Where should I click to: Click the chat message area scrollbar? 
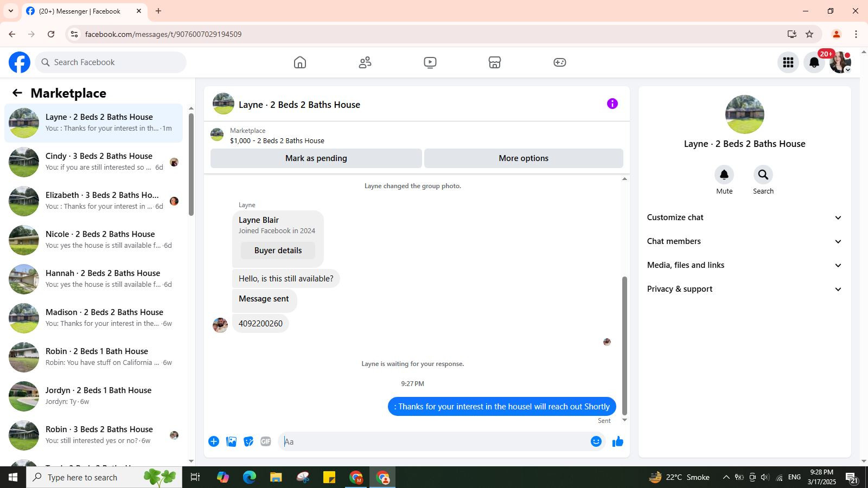click(624, 346)
